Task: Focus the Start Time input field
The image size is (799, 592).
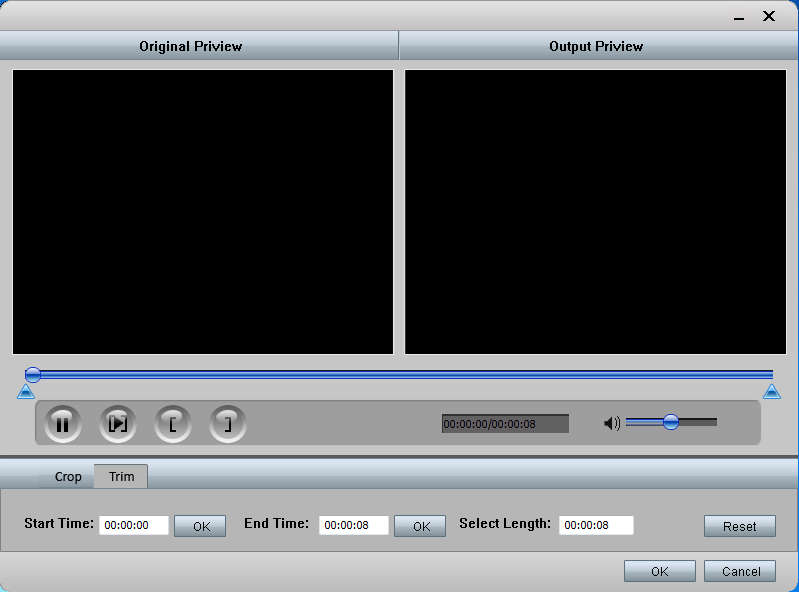Action: [134, 525]
